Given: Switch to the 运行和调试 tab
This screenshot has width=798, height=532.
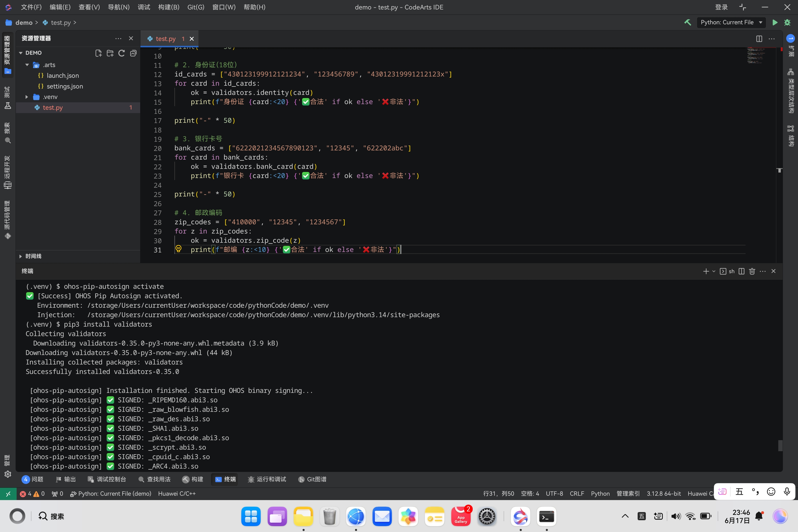Looking at the screenshot, I should tap(267, 479).
